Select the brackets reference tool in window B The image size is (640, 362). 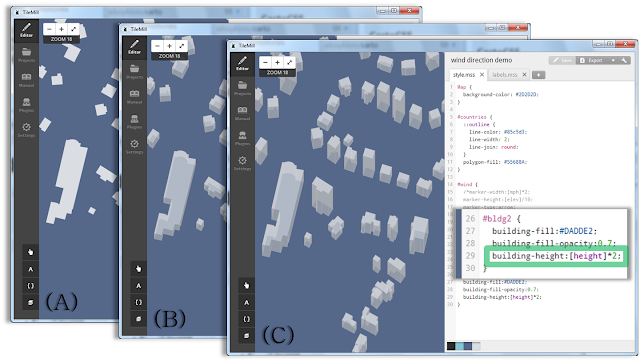coord(138,302)
